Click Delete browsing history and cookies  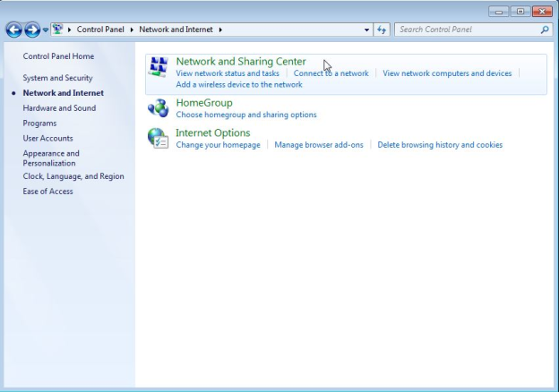440,145
